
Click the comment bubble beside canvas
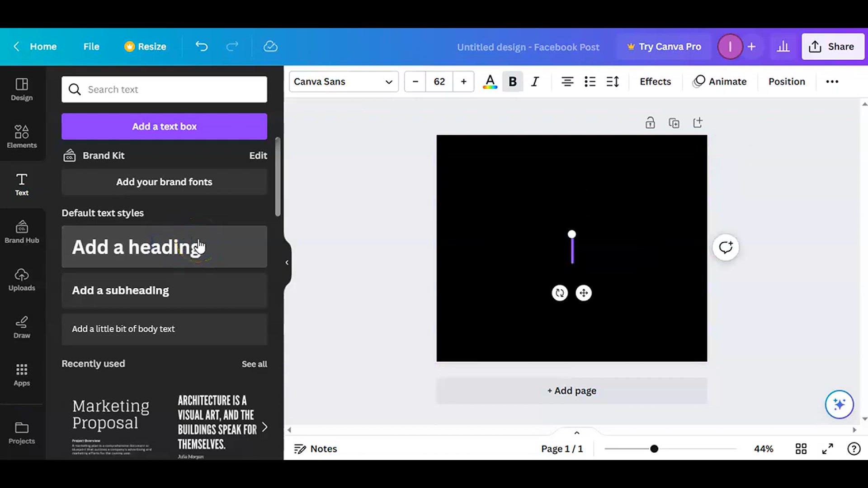coord(726,248)
